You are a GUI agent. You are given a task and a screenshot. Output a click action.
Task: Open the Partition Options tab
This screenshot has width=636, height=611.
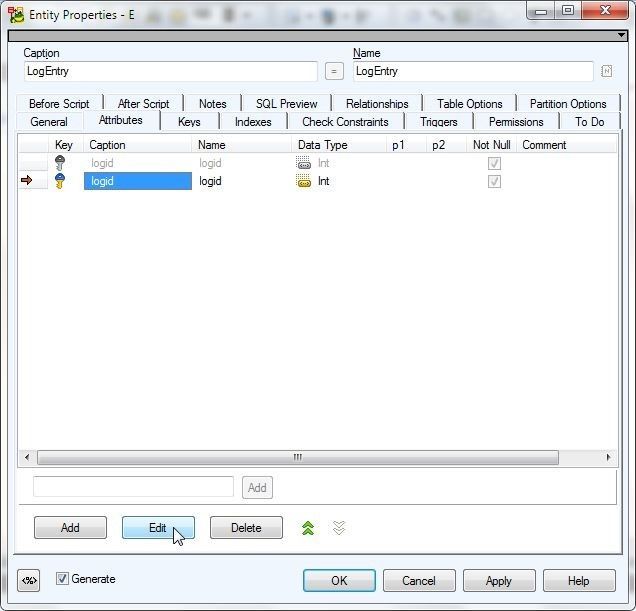tap(568, 103)
